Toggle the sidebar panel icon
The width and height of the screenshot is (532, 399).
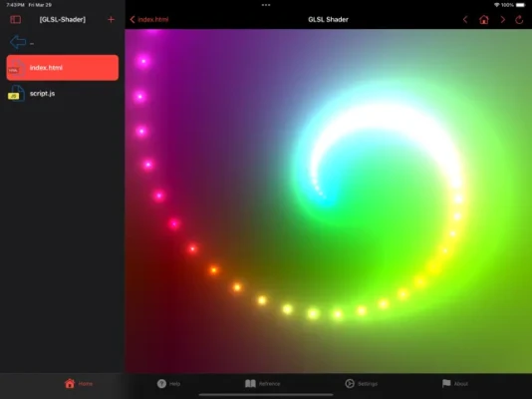(x=16, y=19)
